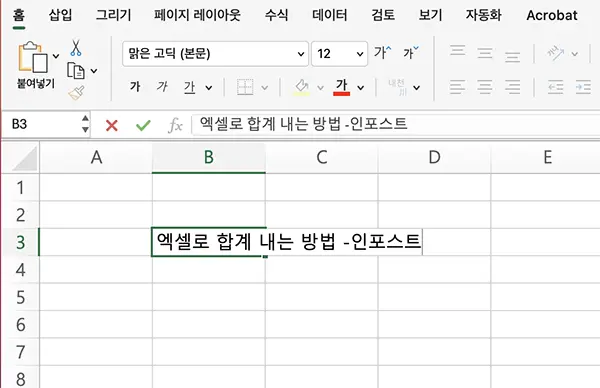Open the font name combo box
The height and width of the screenshot is (388, 600).
[x=215, y=54]
